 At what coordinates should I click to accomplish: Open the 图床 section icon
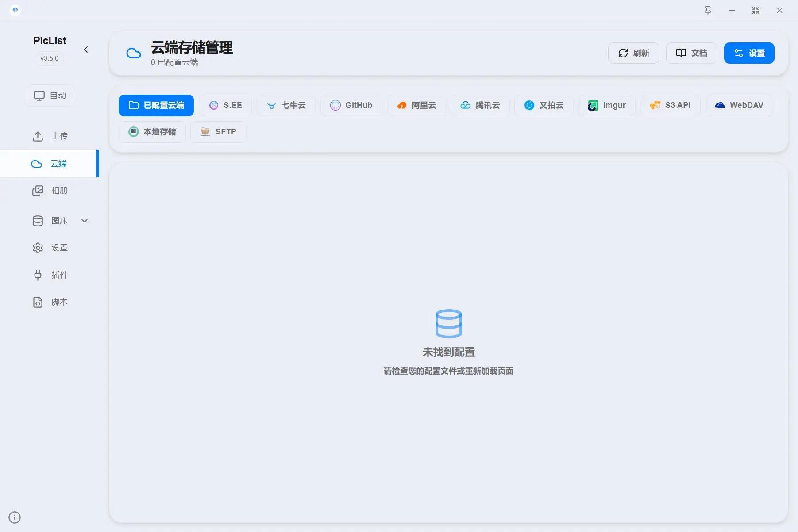pos(38,221)
